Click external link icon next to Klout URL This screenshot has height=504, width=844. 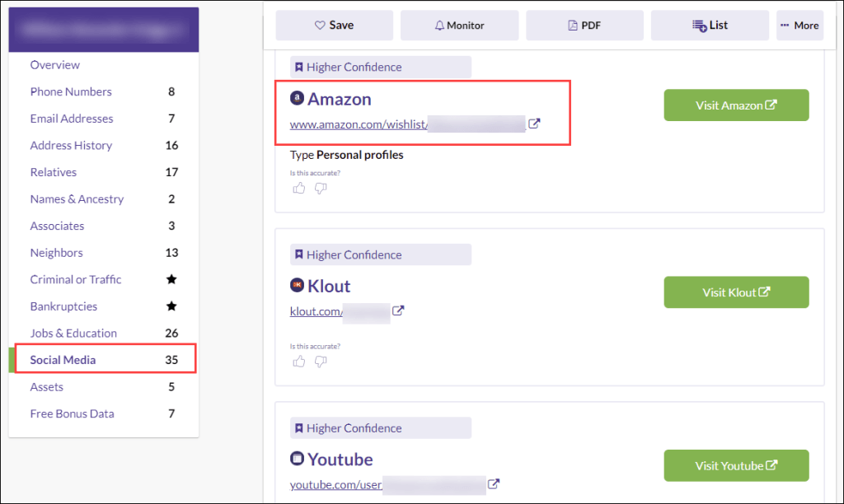[x=398, y=311]
